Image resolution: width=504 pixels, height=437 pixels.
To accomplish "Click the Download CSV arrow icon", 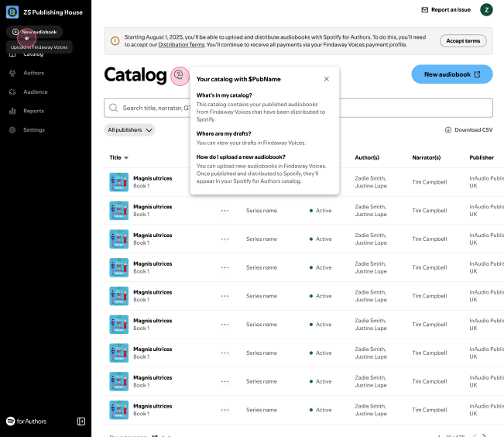I will (448, 130).
